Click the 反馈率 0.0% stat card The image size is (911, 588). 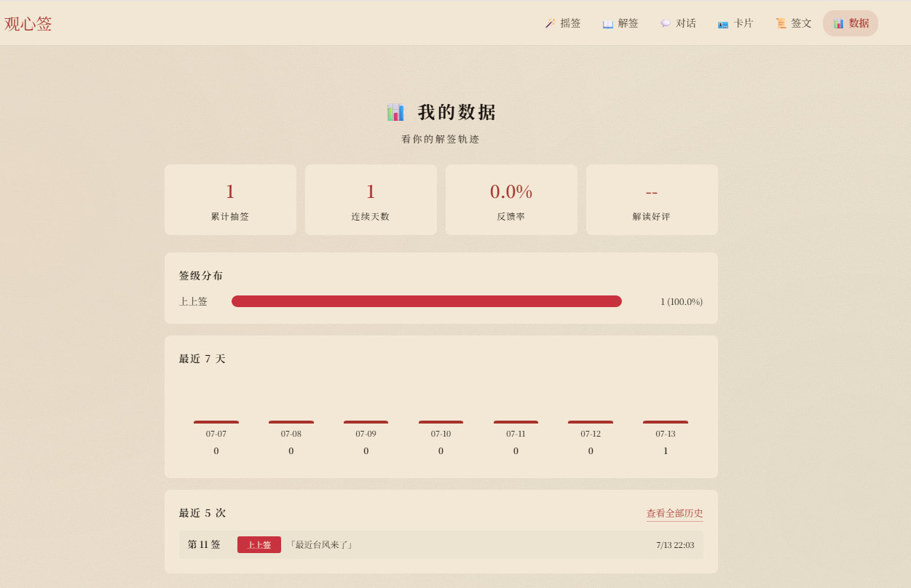tap(511, 199)
